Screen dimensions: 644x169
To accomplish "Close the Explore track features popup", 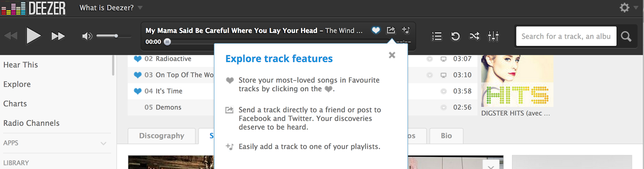I will pos(392,55).
